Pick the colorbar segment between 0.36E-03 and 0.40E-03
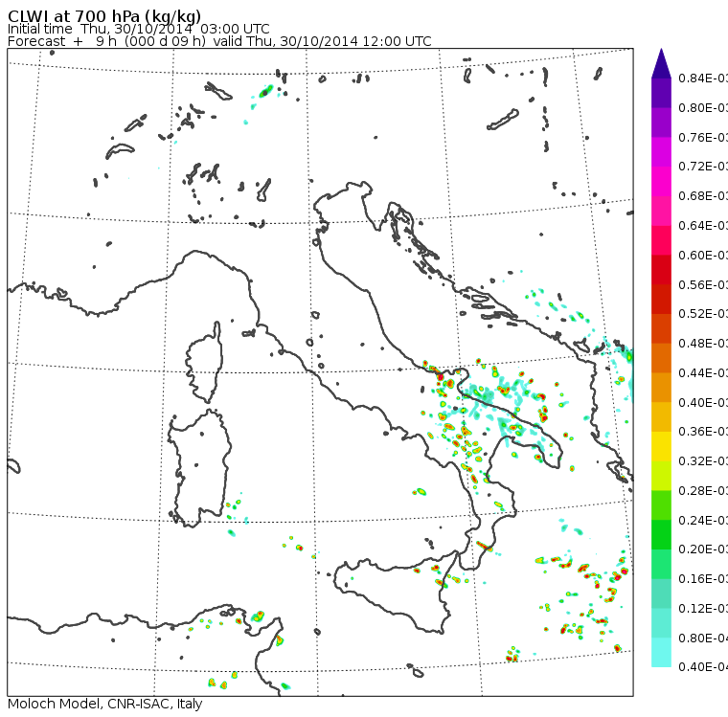The width and height of the screenshot is (728, 717). click(x=661, y=416)
